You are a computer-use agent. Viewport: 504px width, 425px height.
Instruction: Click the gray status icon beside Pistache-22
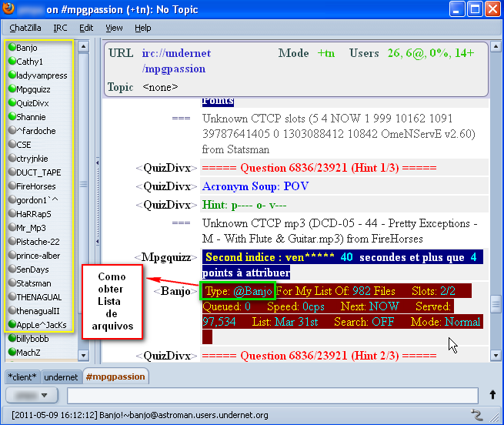(12, 241)
